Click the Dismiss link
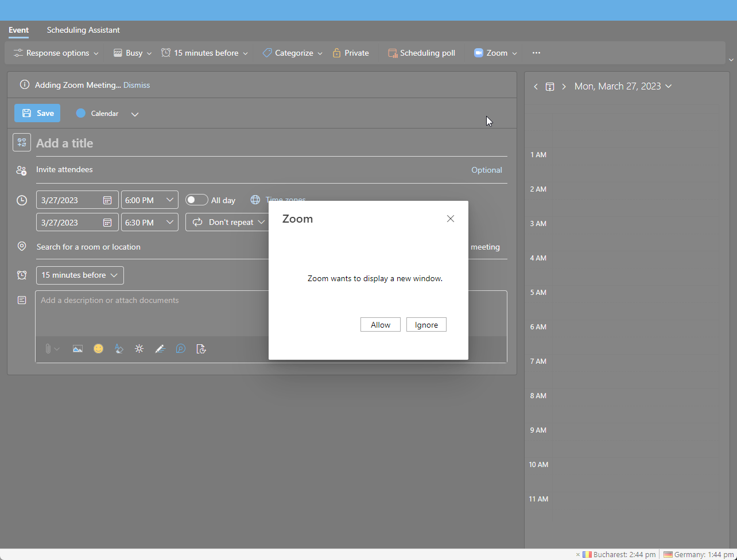This screenshot has height=560, width=737. pyautogui.click(x=137, y=85)
